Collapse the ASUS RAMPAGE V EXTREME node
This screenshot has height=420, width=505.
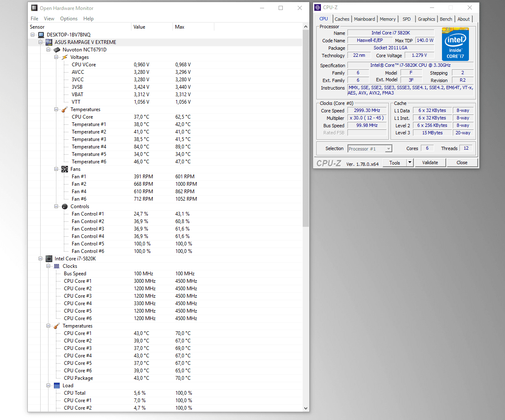point(41,42)
